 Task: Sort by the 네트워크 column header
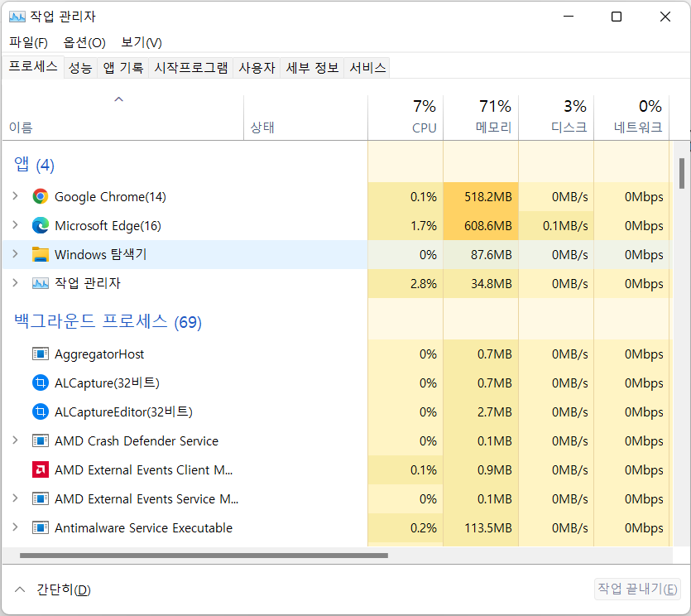[x=631, y=118]
